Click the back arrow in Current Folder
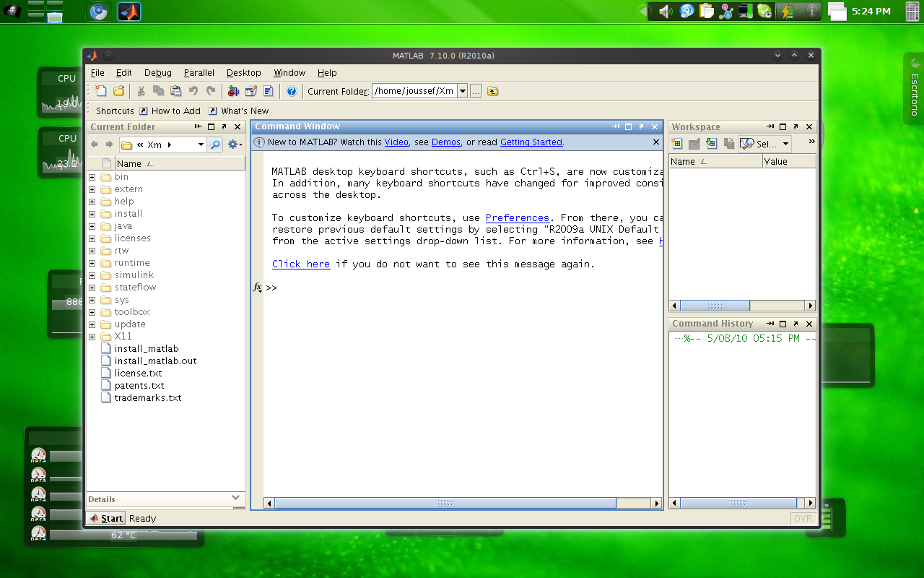This screenshot has width=924, height=578. (x=94, y=144)
